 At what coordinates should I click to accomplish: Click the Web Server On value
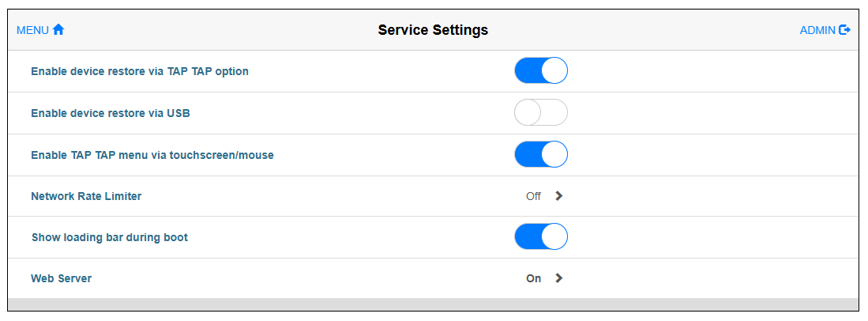pyautogui.click(x=534, y=278)
